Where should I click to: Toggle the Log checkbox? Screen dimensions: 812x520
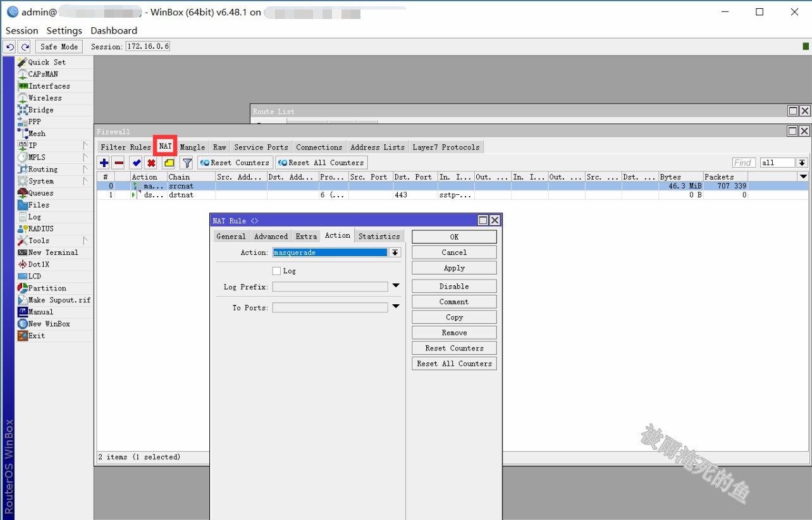pyautogui.click(x=276, y=271)
